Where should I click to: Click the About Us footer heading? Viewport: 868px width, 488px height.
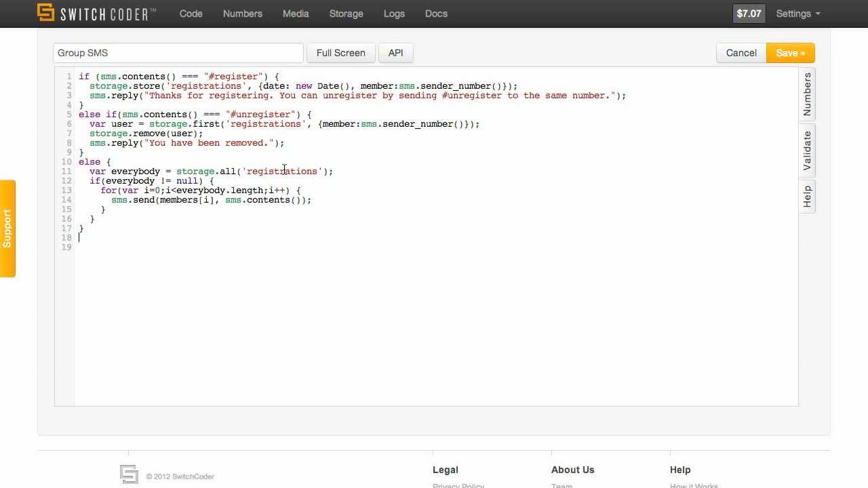point(572,470)
